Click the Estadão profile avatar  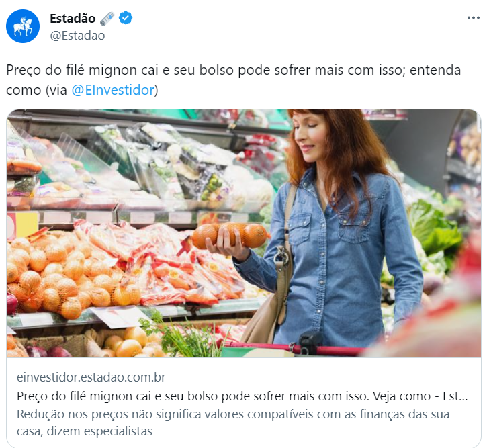point(23,26)
